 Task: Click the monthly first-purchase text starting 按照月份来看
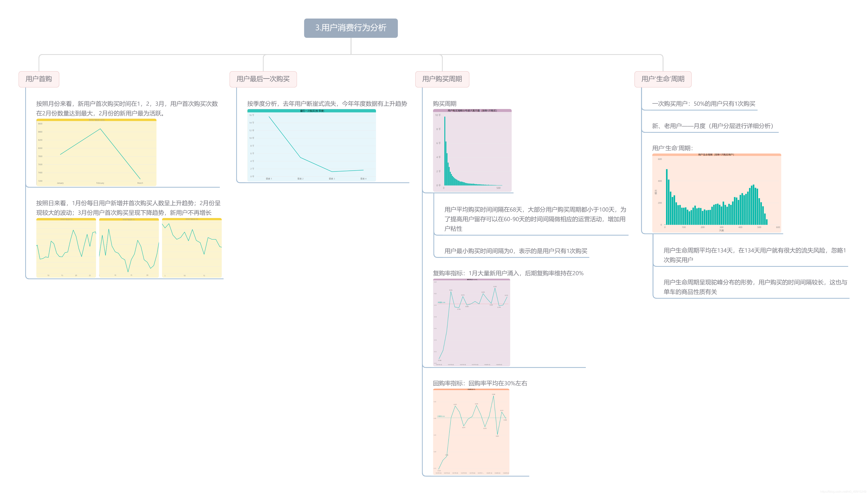pos(127,108)
